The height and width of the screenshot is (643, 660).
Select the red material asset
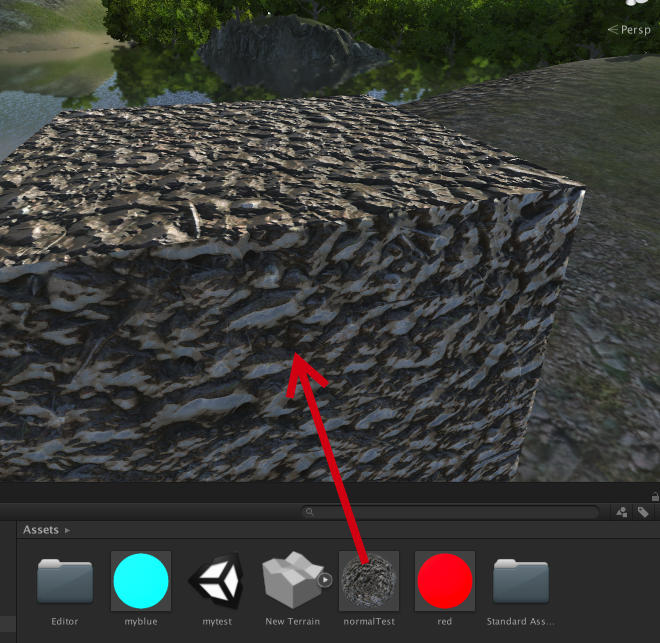(444, 581)
